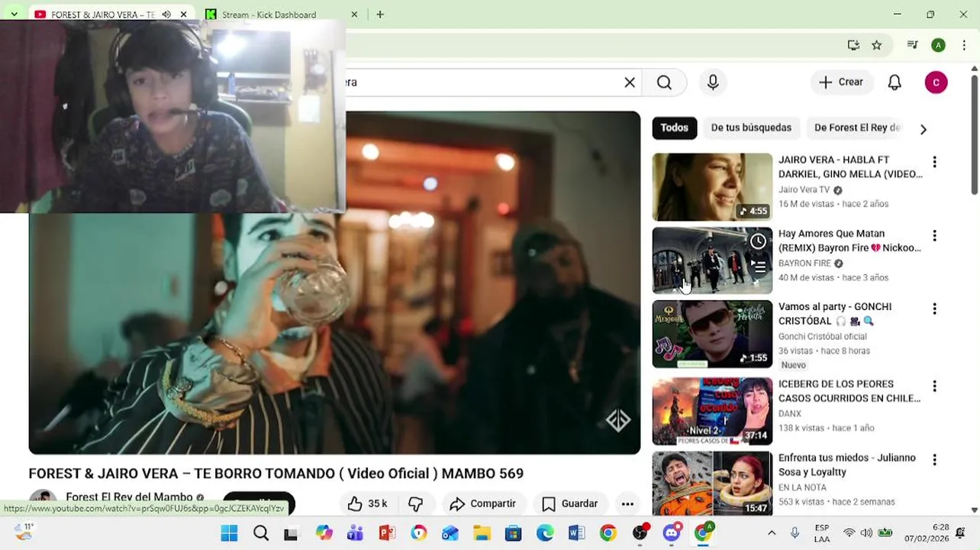
Task: Open Forest El Rey del Mambo channel
Action: (129, 497)
